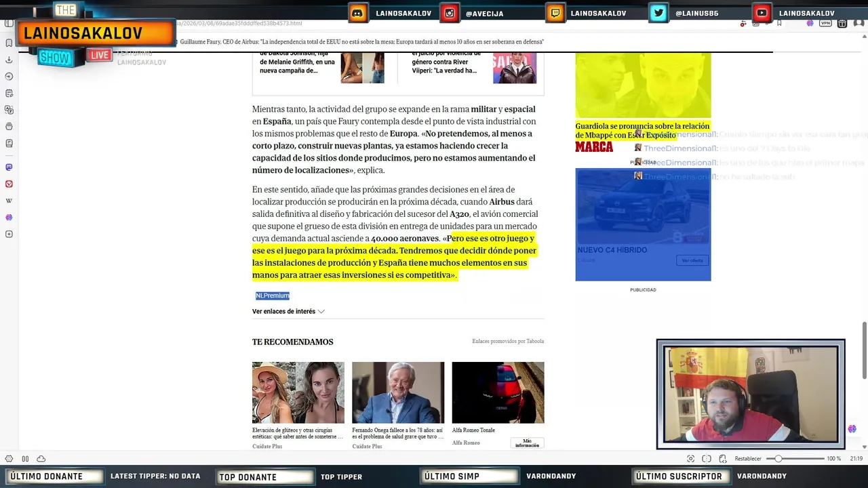Click the Guillaume Faury page title text
The height and width of the screenshot is (488, 868).
362,42
